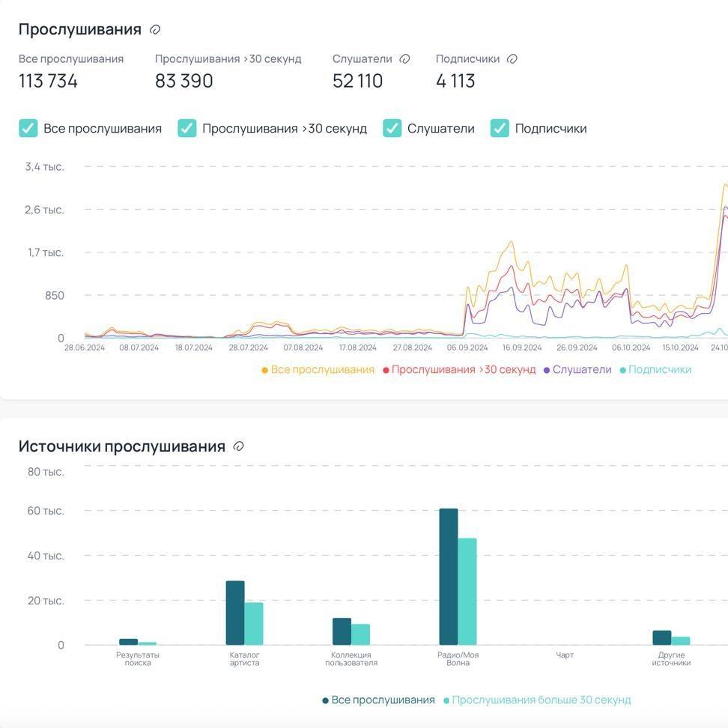Click the Результаты поиска axis label
The height and width of the screenshot is (728, 728).
[138, 659]
